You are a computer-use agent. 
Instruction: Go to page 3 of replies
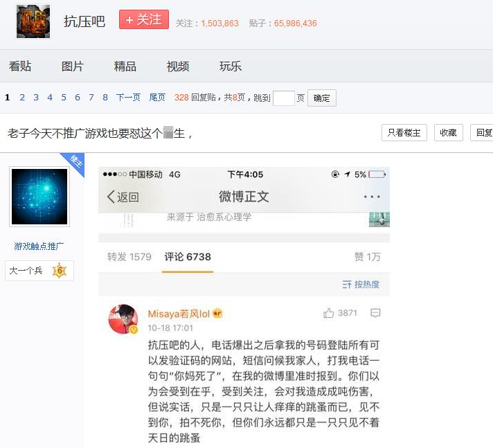pos(36,98)
